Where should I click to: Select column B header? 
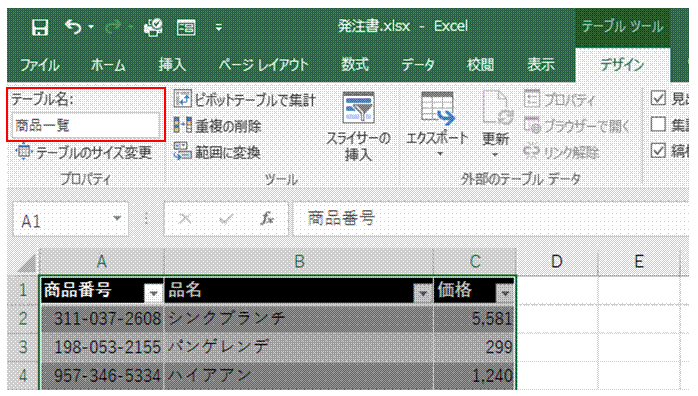click(x=299, y=262)
